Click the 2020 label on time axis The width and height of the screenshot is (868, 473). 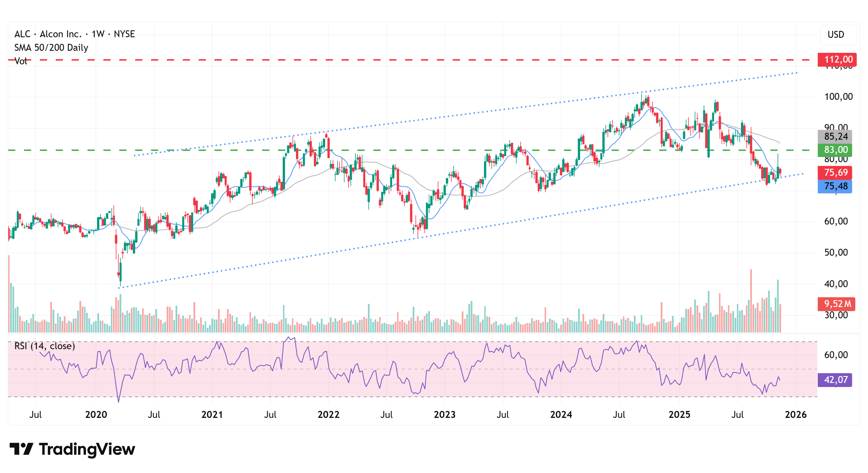point(96,414)
